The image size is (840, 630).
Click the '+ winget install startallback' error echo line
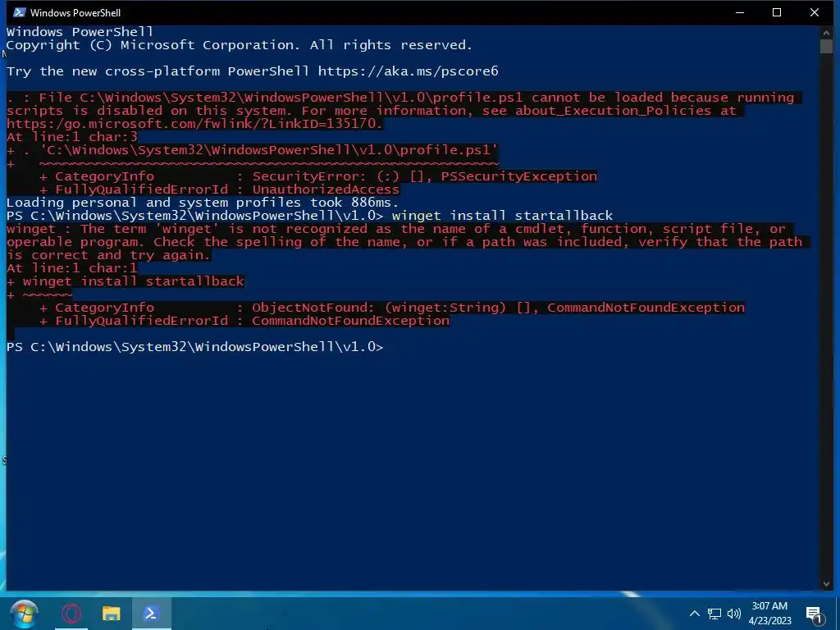(126, 281)
